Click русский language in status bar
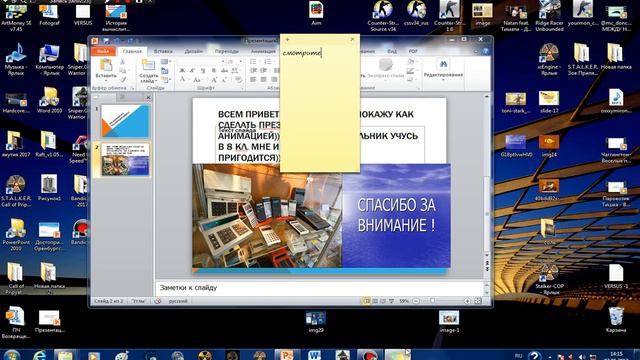The height and width of the screenshot is (360, 640). tap(178, 301)
